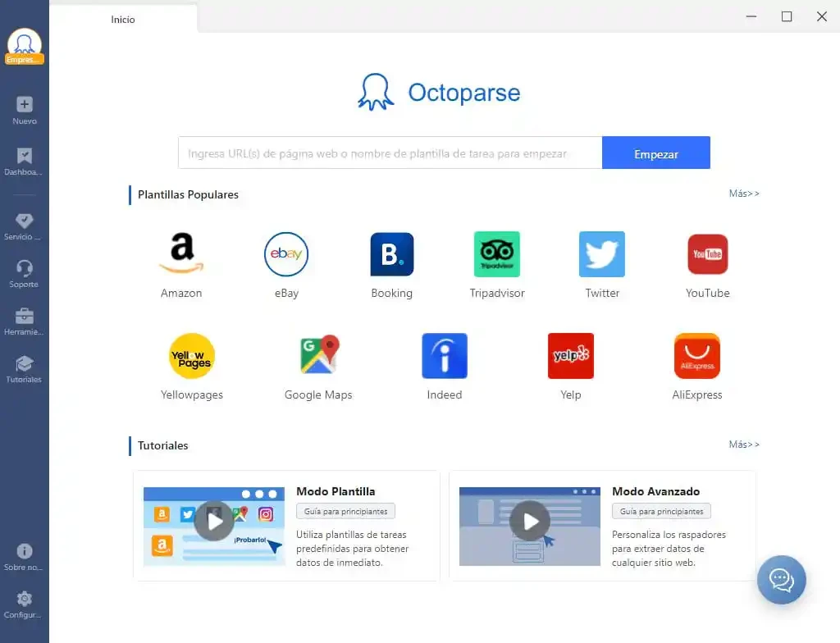Open Tutoriales graduation cap icon in sidebar
Viewport: 840px width, 643px height.
24,364
